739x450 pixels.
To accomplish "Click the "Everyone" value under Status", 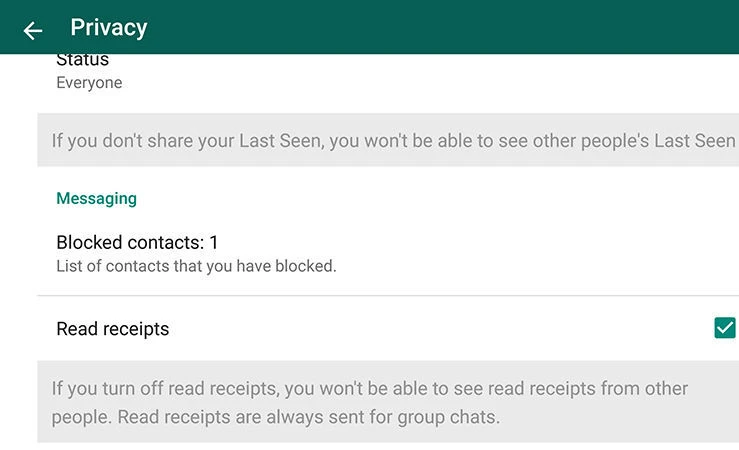I will (x=89, y=83).
